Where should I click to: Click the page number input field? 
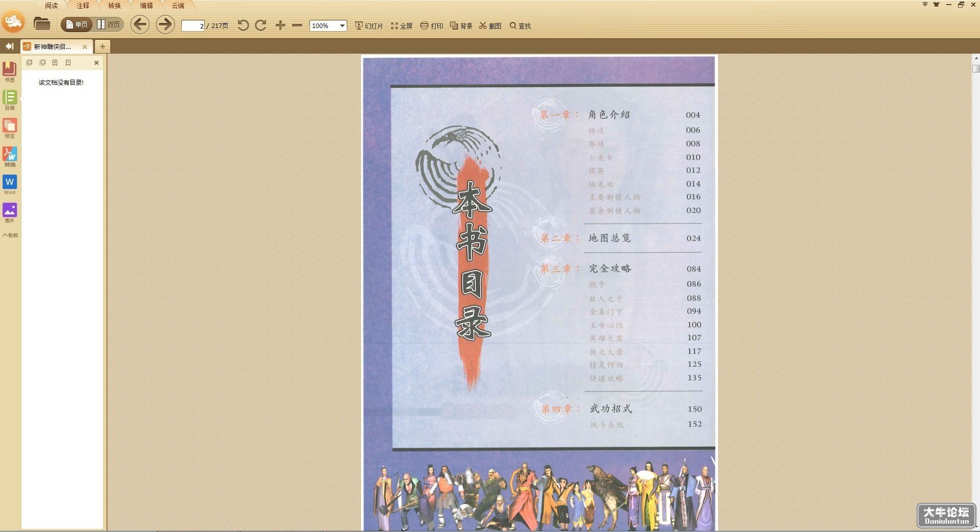[193, 26]
